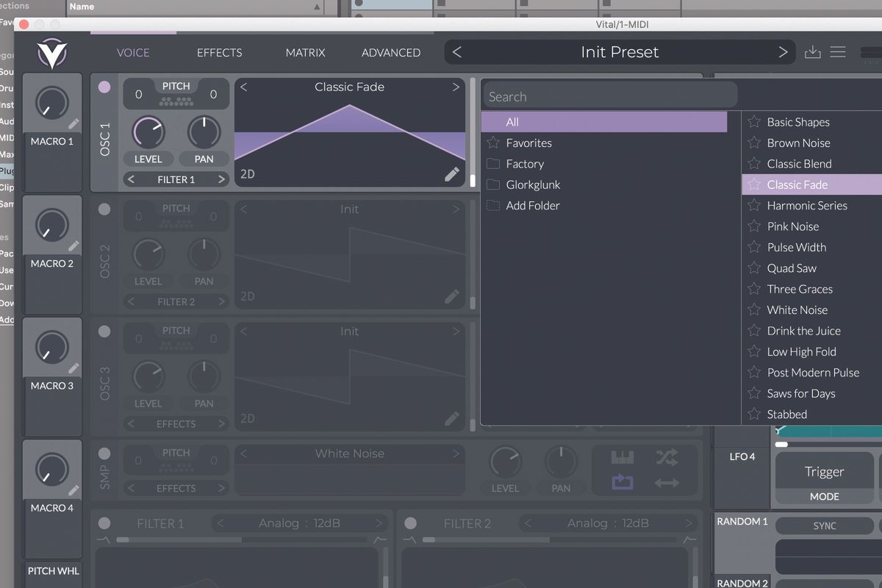Click Add Folder in the preset browser

point(532,206)
